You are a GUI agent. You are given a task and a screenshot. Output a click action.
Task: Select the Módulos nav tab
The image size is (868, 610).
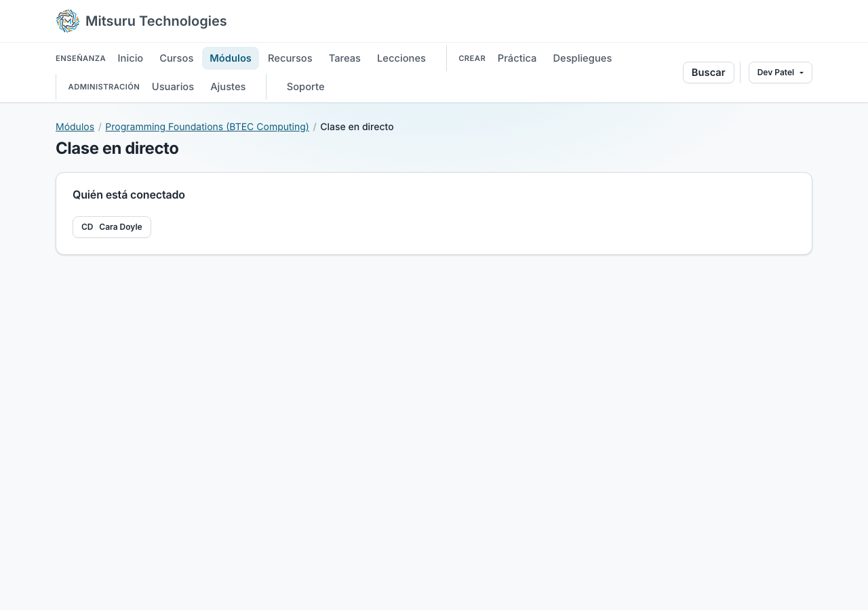click(x=231, y=58)
